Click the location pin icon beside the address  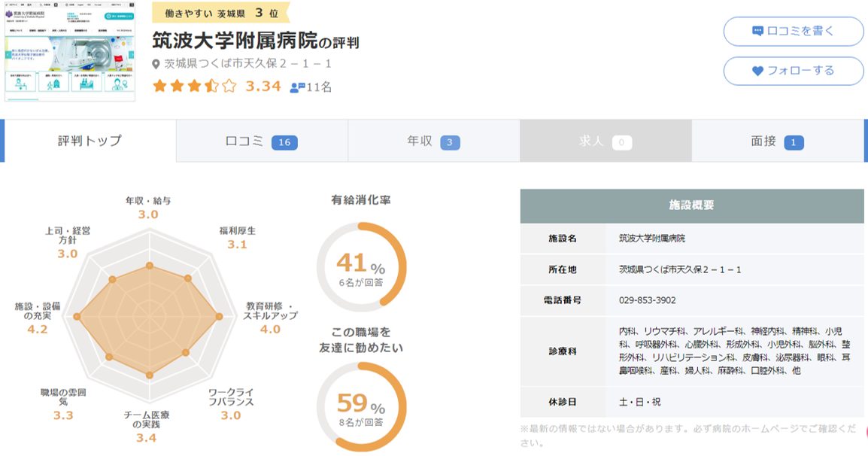[x=155, y=64]
